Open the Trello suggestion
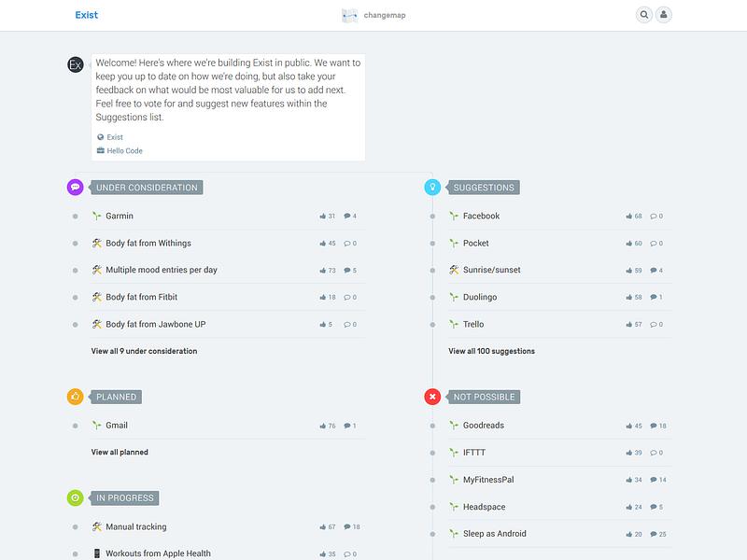Viewport: 747px width, 560px height. (x=473, y=324)
